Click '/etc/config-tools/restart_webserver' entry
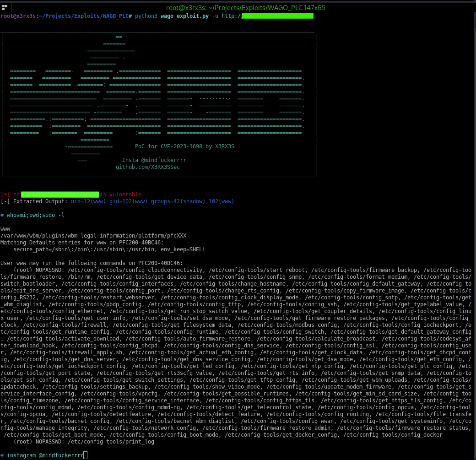Screen dimensions: 476x460 98,298
